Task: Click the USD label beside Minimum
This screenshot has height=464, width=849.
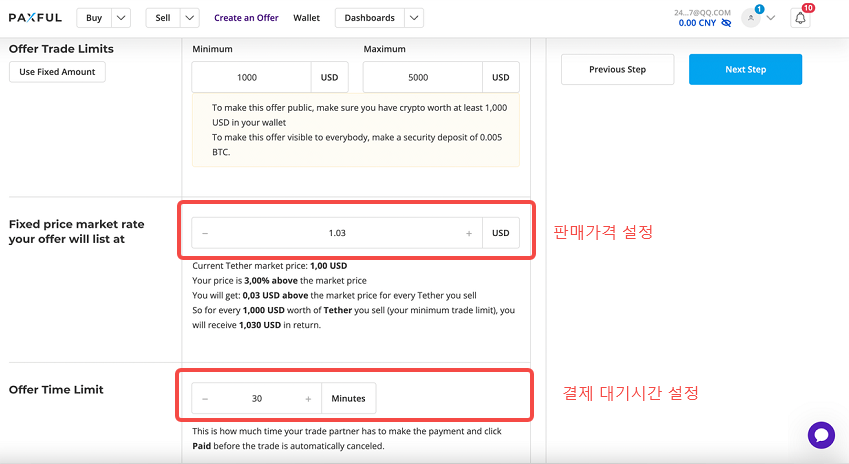Action: (329, 77)
